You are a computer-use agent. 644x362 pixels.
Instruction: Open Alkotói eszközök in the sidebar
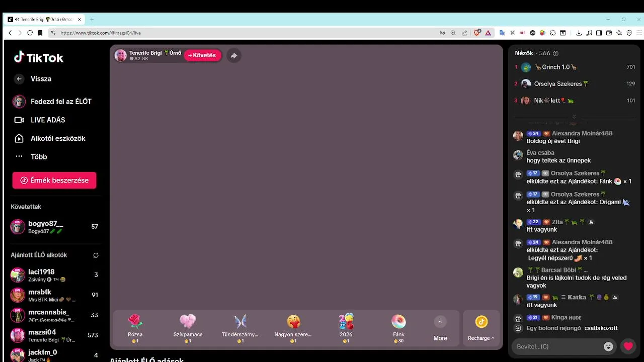pyautogui.click(x=49, y=138)
